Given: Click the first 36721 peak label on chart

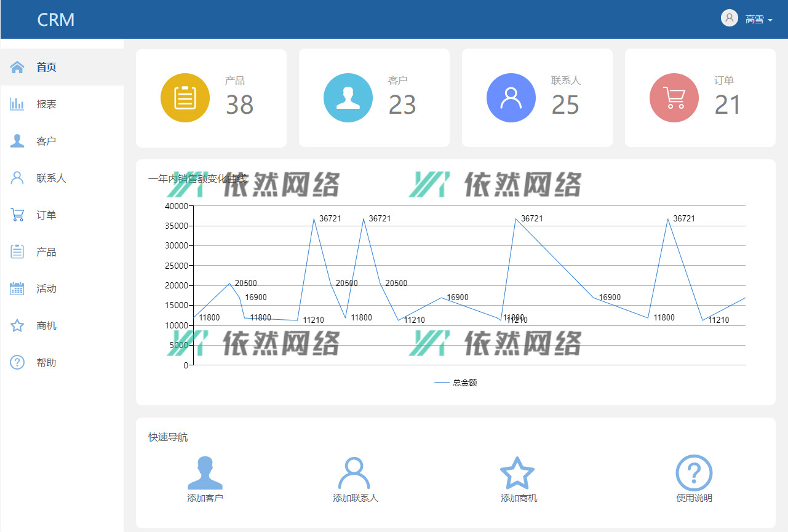Looking at the screenshot, I should 330,219.
